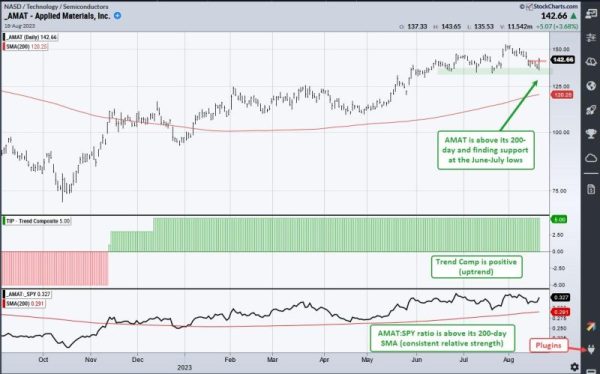Expand the ratio panel SMA(200) legend
Viewport: 600px width, 374px height.
(24, 304)
